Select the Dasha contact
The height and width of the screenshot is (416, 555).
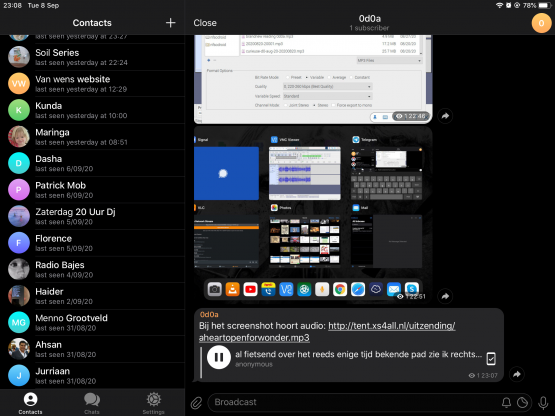tap(92, 163)
